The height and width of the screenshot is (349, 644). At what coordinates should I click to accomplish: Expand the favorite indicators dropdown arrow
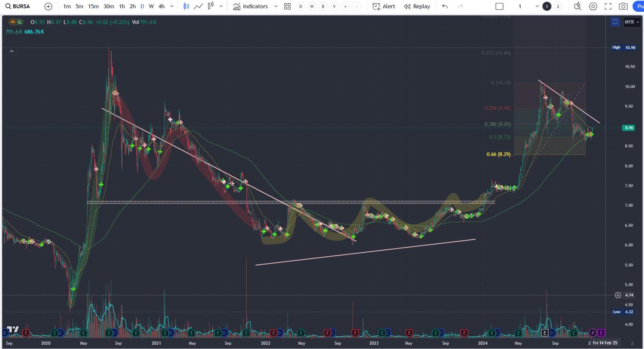276,6
